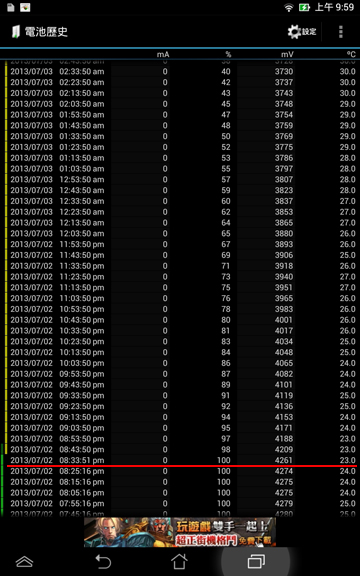Tap the status bar clock showing 上午 9:59
The height and width of the screenshot is (576, 360).
[x=334, y=7]
